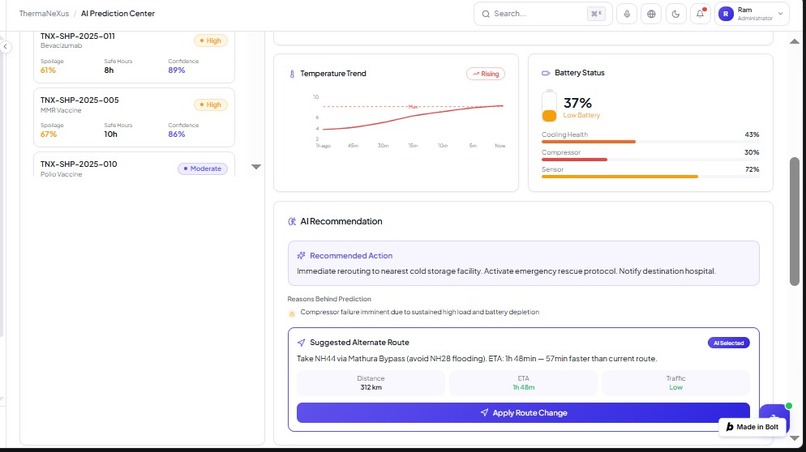The height and width of the screenshot is (452, 806).
Task: Click AI Prediction Center breadcrumb
Action: tap(118, 13)
